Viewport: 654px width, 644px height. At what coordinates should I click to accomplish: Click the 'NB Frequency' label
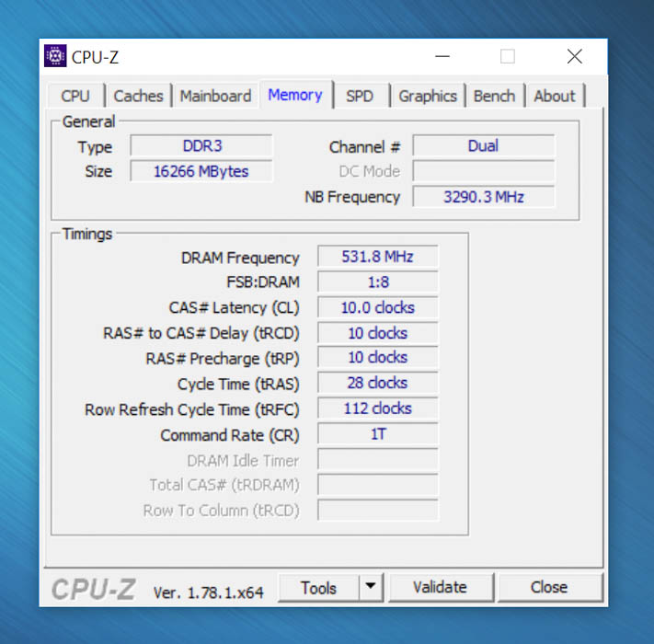352,197
